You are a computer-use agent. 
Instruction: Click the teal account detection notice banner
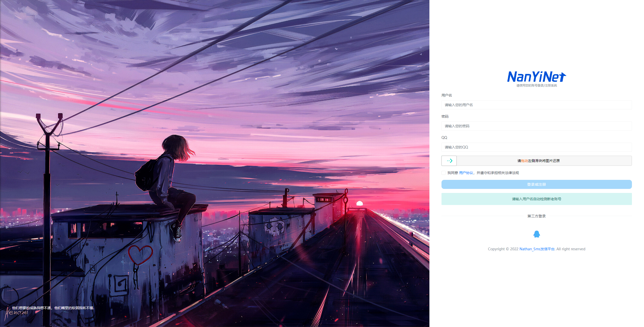536,199
